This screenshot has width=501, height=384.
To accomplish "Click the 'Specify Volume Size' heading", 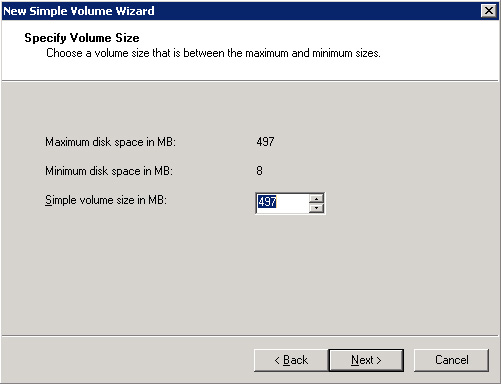I will click(82, 38).
